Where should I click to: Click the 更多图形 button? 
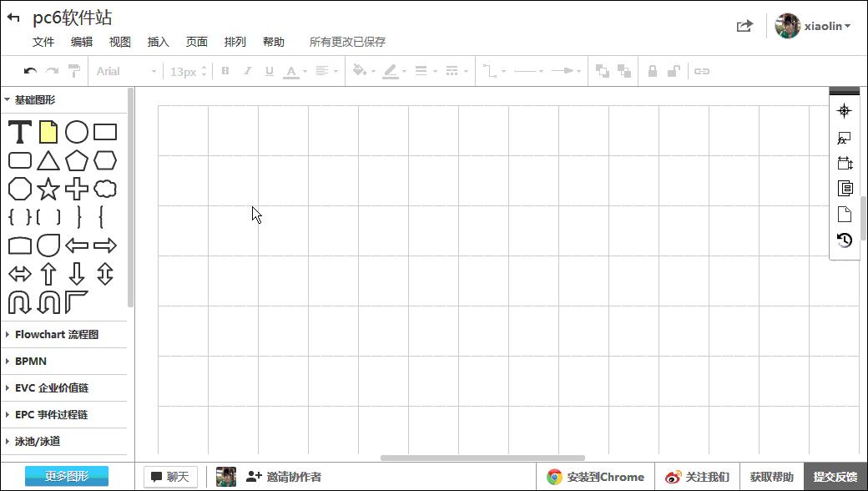(67, 476)
